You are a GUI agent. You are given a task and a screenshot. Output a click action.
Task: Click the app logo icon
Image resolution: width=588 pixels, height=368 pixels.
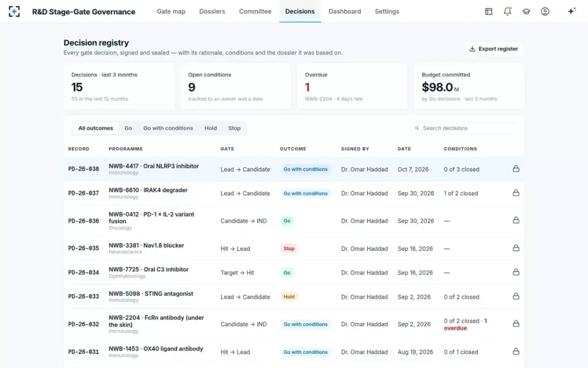point(15,11)
